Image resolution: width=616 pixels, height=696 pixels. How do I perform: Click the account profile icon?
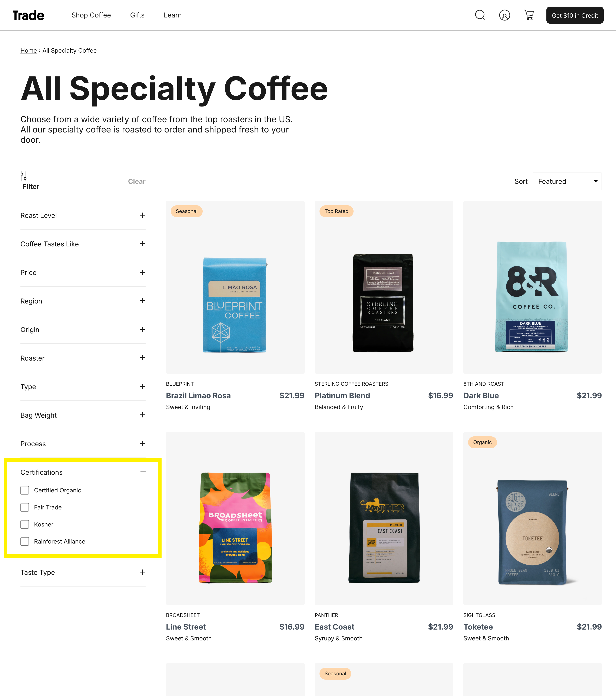[x=504, y=15]
